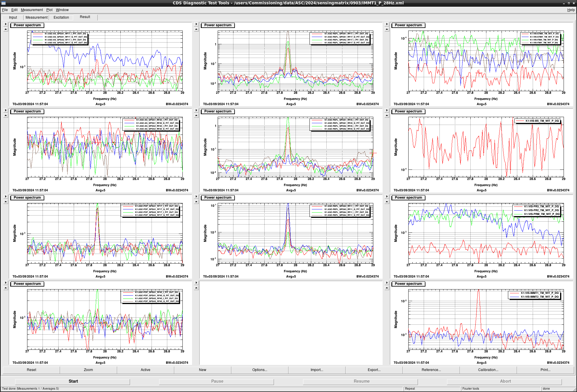Click the up-arrow button beside the ASC-REFL RF45 plot
The image size is (577, 392).
tap(196, 115)
